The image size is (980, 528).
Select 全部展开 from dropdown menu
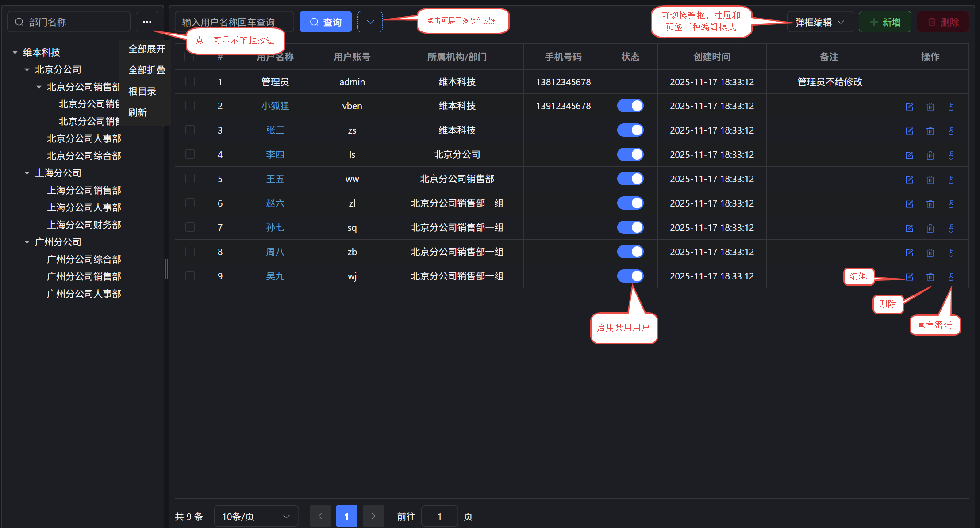146,49
